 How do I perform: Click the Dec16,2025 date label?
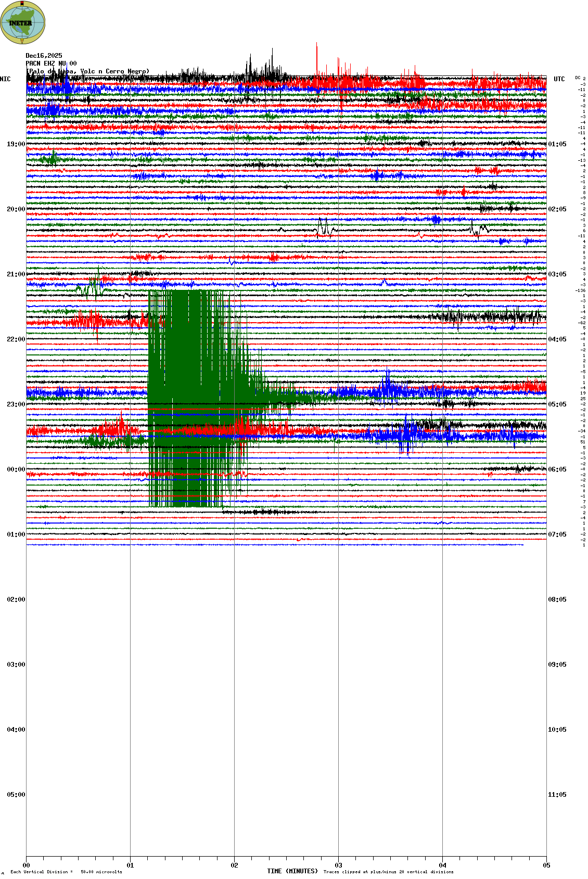[x=44, y=56]
